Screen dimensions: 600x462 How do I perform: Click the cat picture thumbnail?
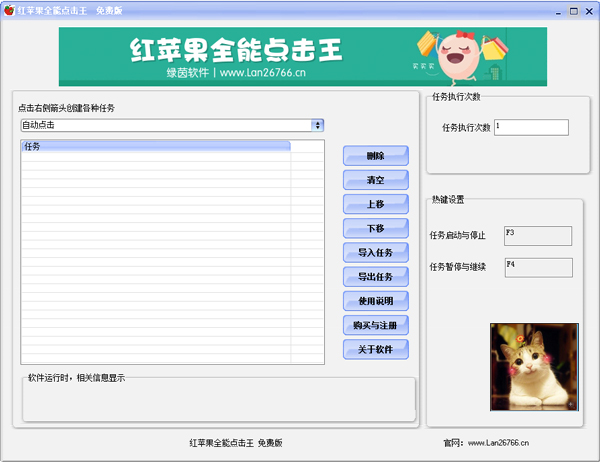click(x=534, y=367)
